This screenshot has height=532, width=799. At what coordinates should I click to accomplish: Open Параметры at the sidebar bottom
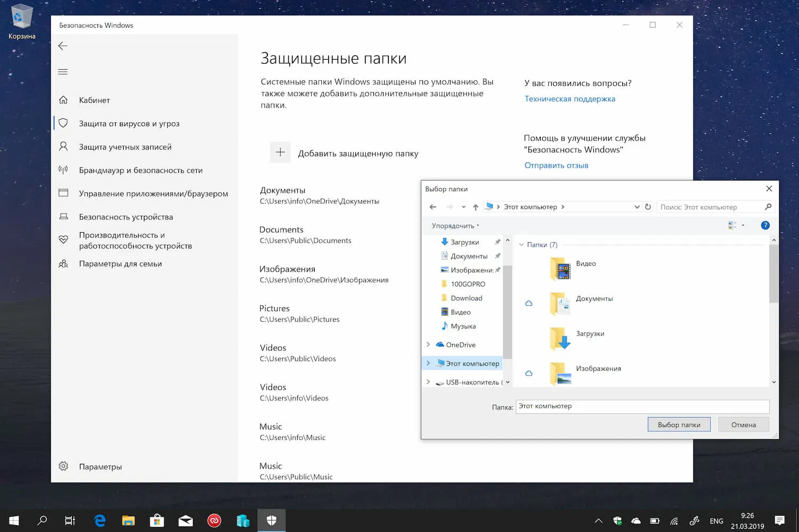(x=100, y=466)
